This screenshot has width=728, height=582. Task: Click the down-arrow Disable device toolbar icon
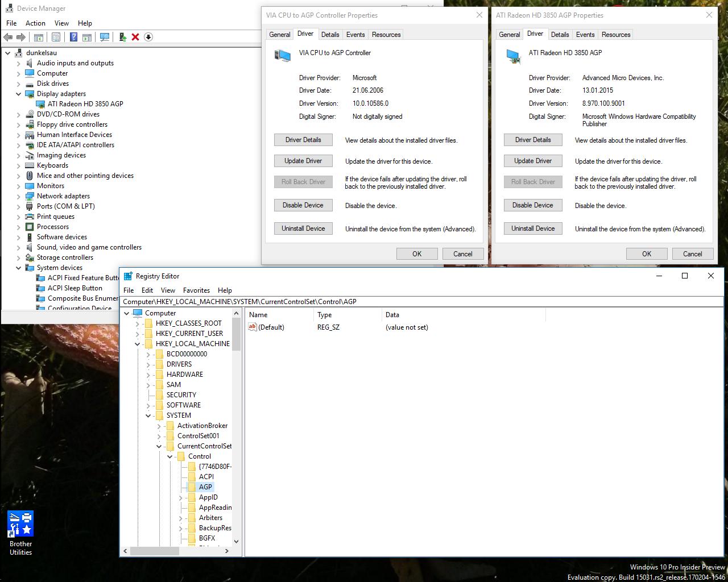148,37
